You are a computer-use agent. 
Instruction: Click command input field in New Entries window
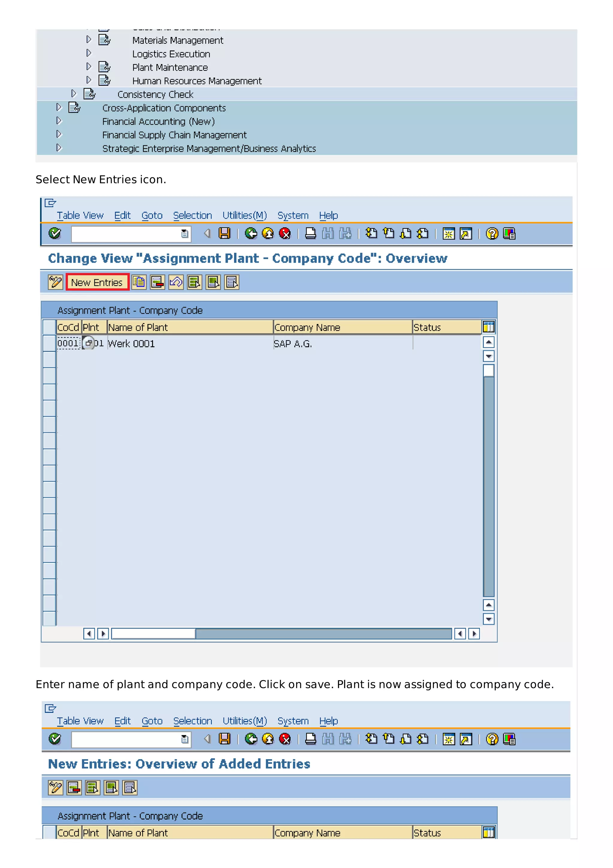(131, 739)
